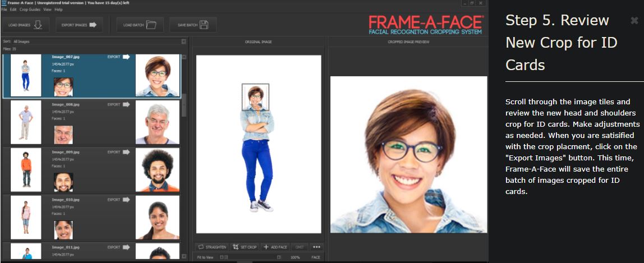This screenshot has height=263, width=644.
Task: Click the Cropped Image Preview panel heading
Action: [408, 42]
